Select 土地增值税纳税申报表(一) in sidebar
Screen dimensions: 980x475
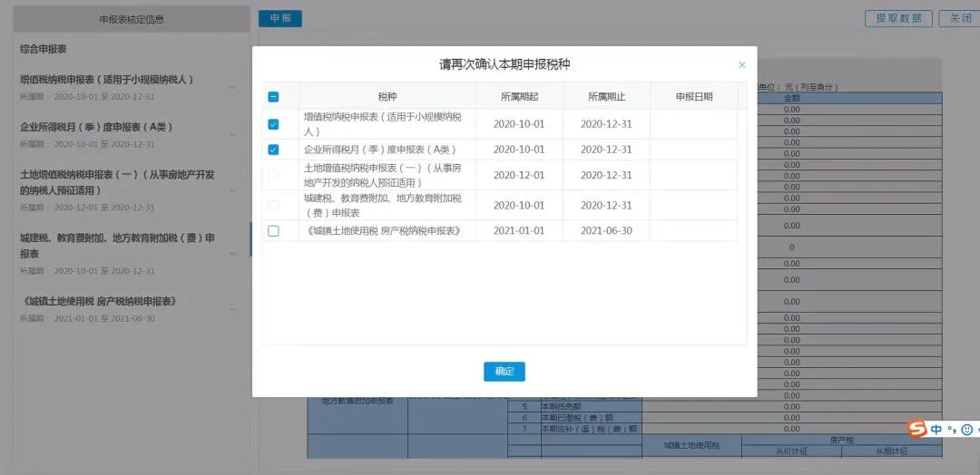[x=117, y=182]
